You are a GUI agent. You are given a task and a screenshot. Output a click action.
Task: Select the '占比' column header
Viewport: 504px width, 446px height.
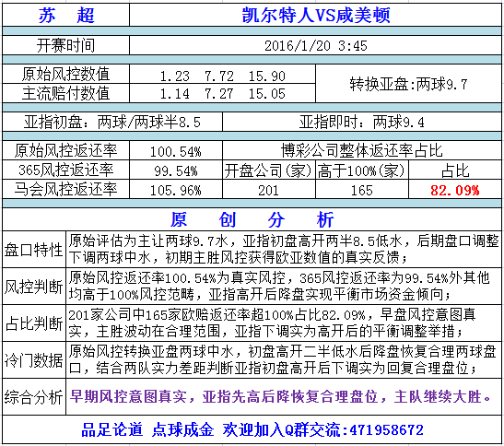click(x=455, y=170)
